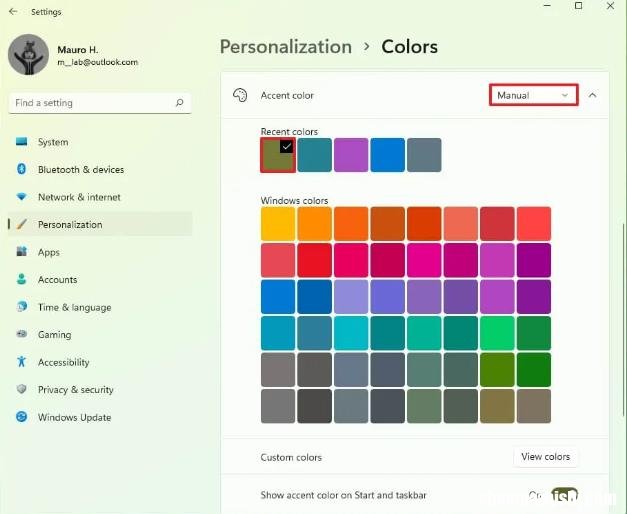The height and width of the screenshot is (514, 627).
Task: Select the teal recent color swatch
Action: pos(314,155)
